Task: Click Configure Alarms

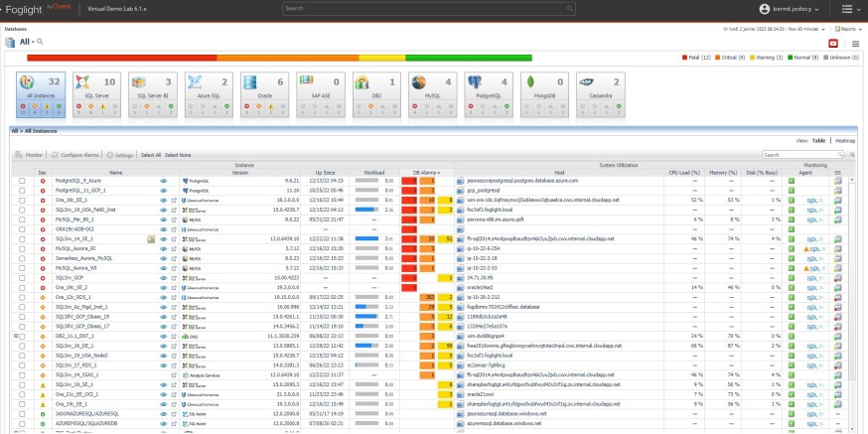Action: [75, 155]
